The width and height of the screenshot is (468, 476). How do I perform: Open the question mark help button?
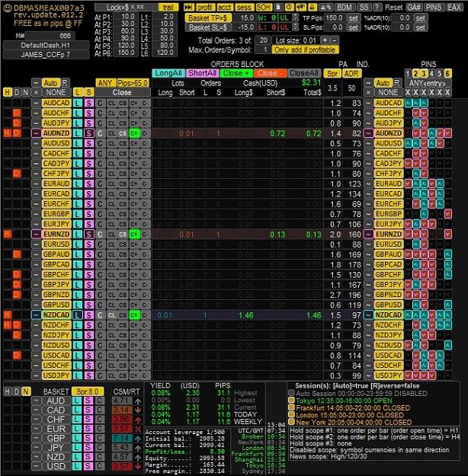[377, 7]
